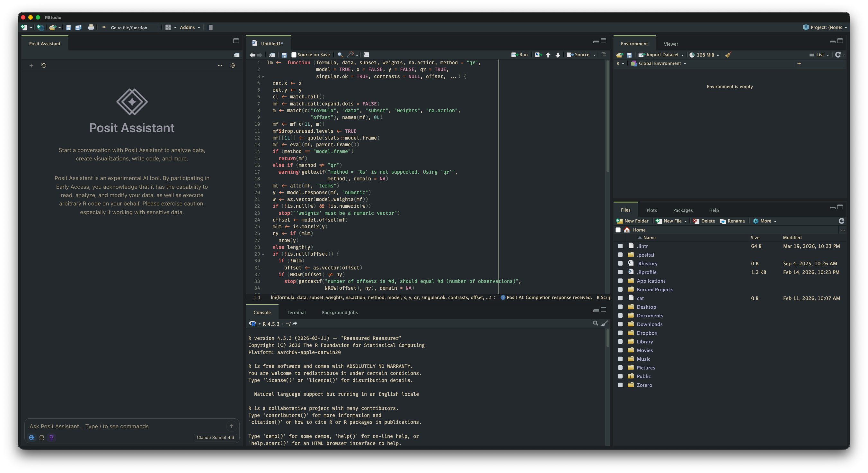Save current document in editor toolbar
This screenshot has height=473, width=868.
coord(284,55)
